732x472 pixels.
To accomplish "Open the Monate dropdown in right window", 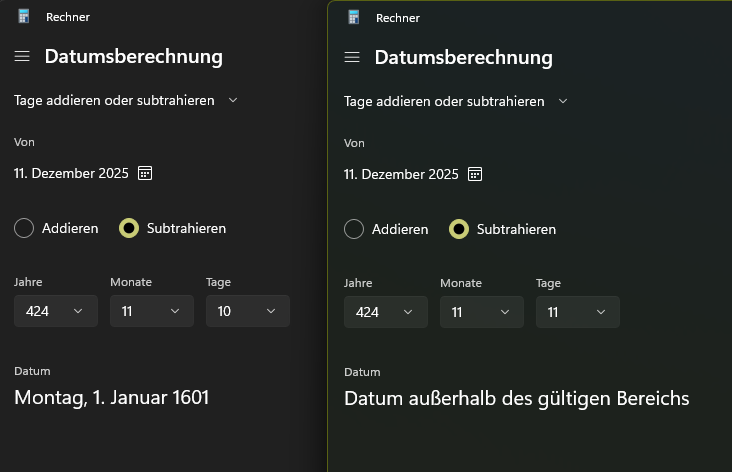I will click(482, 312).
